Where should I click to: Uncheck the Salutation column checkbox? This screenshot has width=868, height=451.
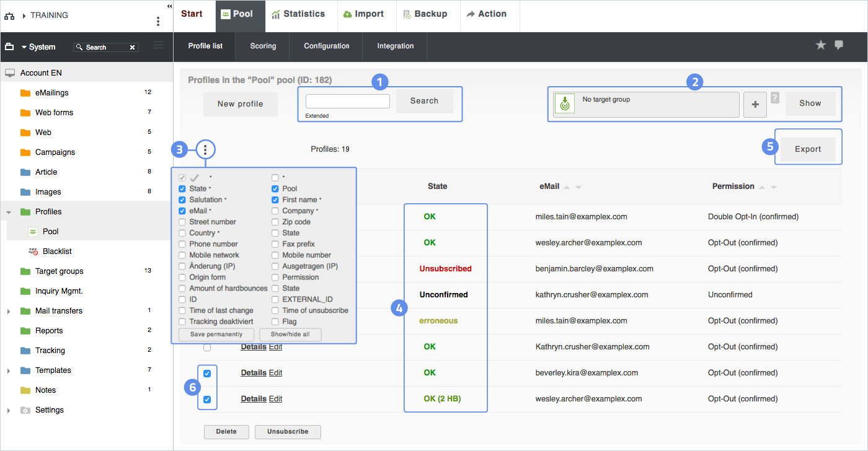click(x=182, y=199)
